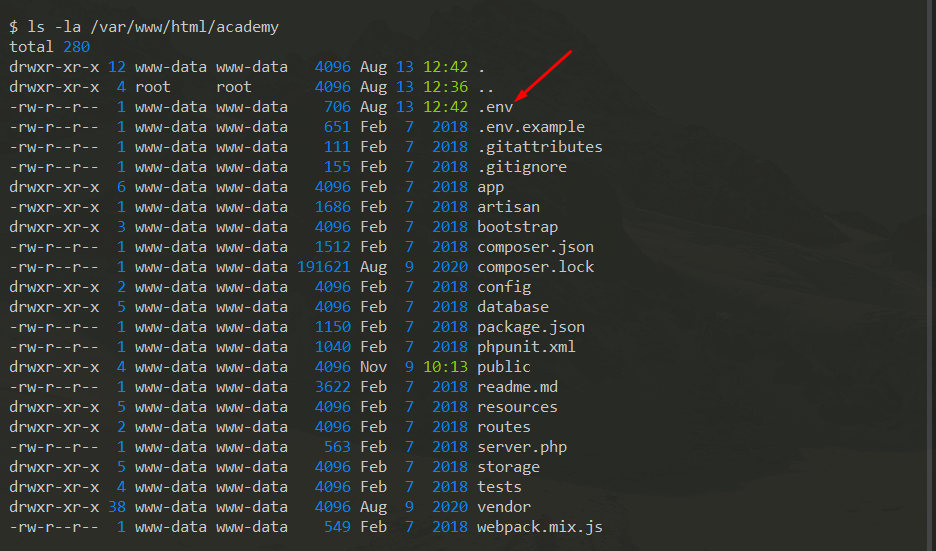Click the total 280 line
Screen dimensions: 936x551
[50, 47]
